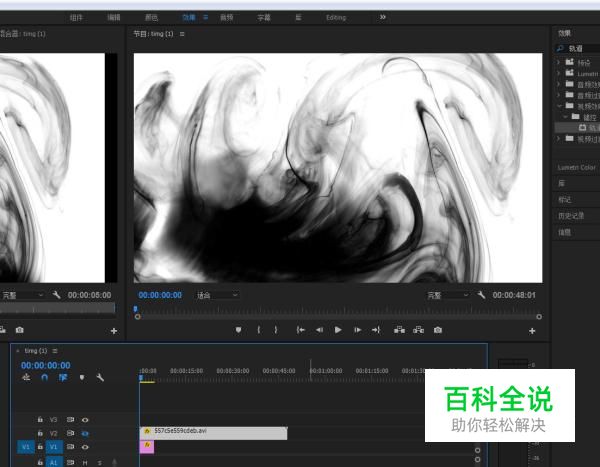Open program monitor zoom level dropdown
The width and height of the screenshot is (600, 467).
[217, 295]
